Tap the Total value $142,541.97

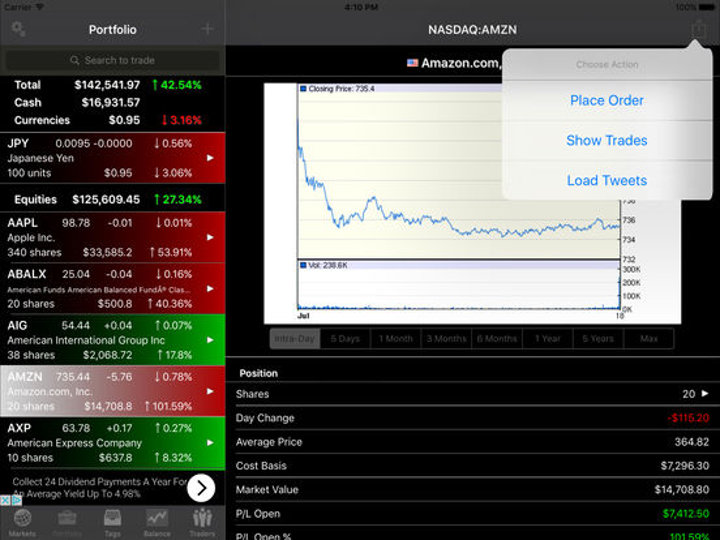[107, 85]
